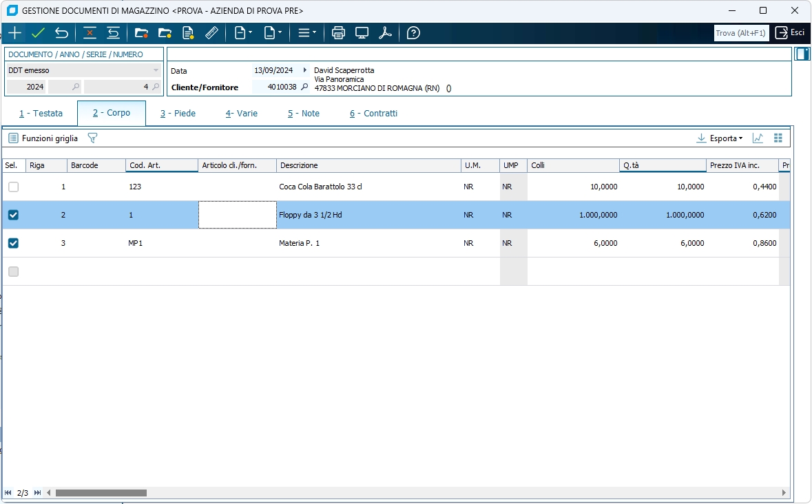Uncheck the Floppy da 3 1/2 Hd row

13,215
